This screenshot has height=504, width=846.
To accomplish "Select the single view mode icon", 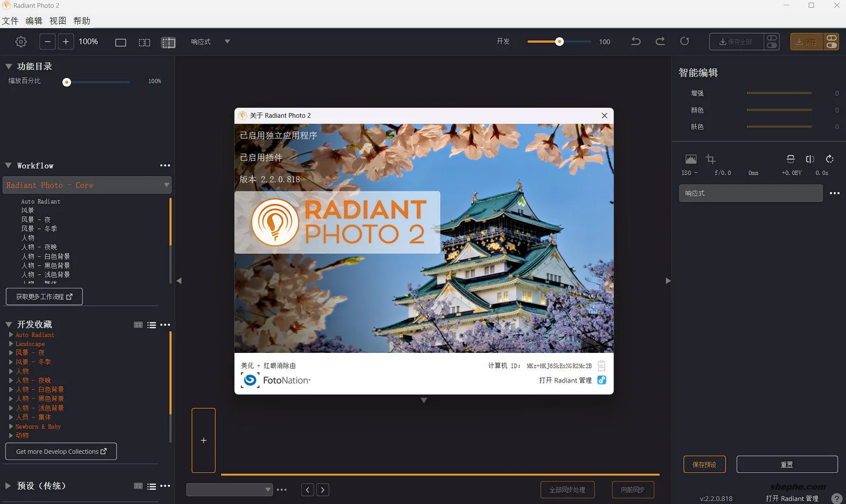I will [x=121, y=42].
